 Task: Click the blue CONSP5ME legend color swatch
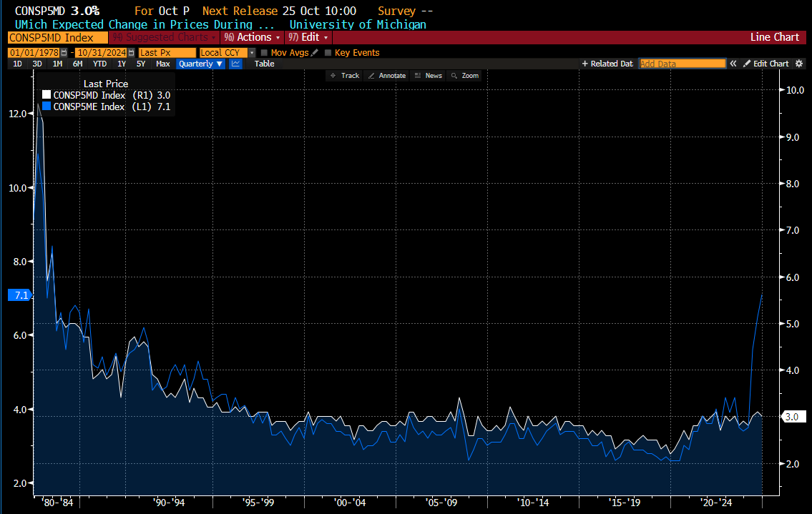[47, 106]
